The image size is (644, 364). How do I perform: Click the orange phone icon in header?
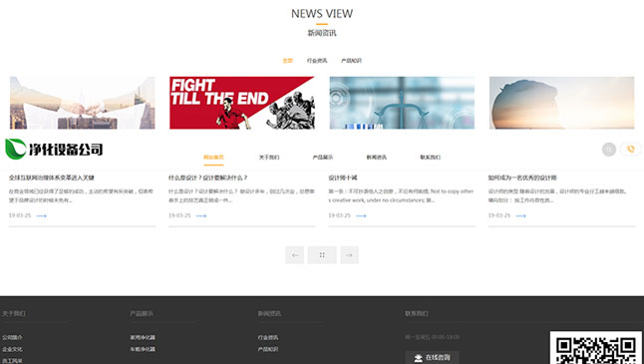[630, 150]
